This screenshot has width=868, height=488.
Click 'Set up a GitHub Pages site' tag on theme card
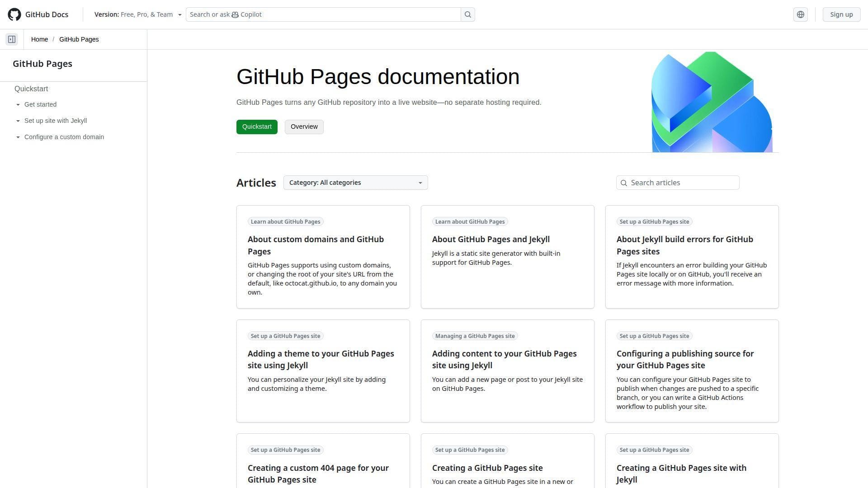click(x=285, y=336)
